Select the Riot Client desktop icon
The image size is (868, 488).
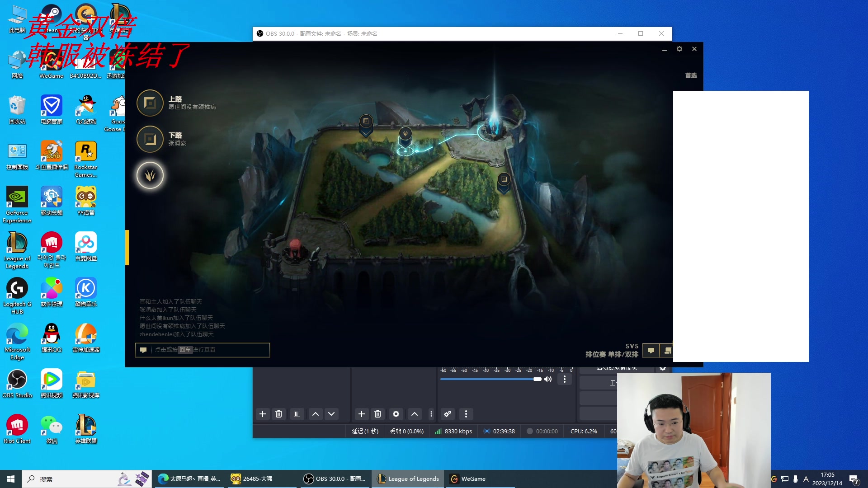[17, 429]
